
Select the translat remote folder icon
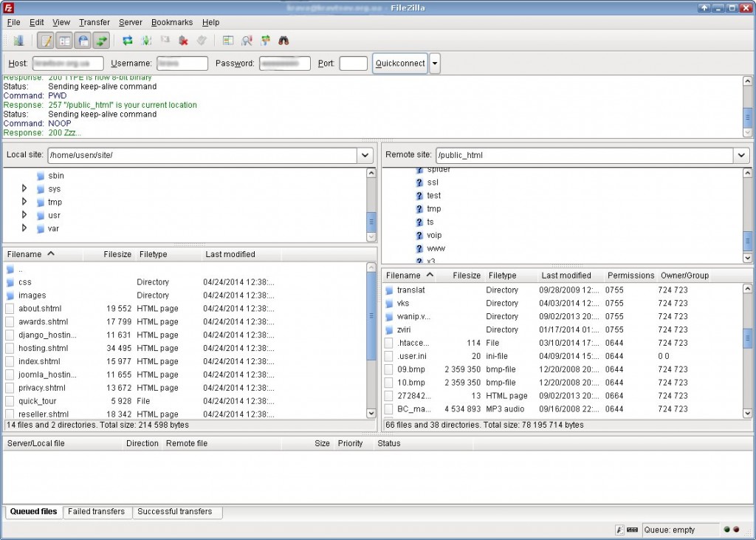pos(389,290)
